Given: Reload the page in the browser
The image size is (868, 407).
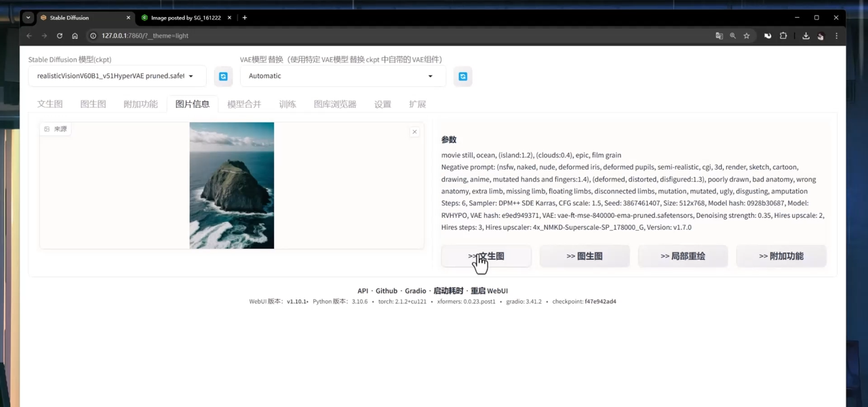Looking at the screenshot, I should point(60,36).
